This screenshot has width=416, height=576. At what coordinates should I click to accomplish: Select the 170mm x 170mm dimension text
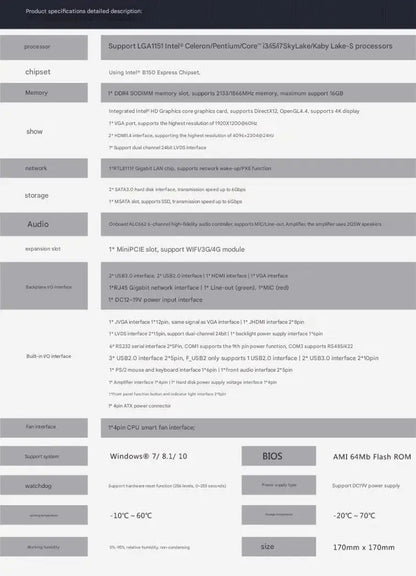(364, 547)
